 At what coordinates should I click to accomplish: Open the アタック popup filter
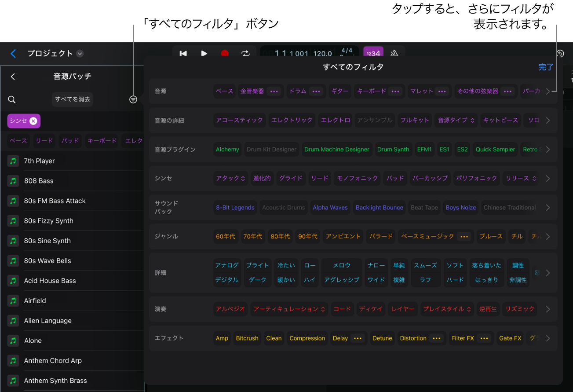[230, 179]
